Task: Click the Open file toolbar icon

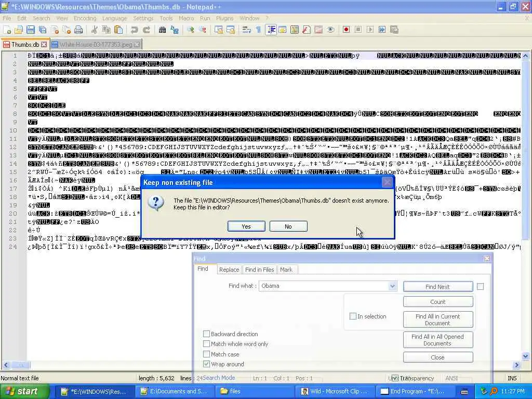Action: (x=19, y=30)
